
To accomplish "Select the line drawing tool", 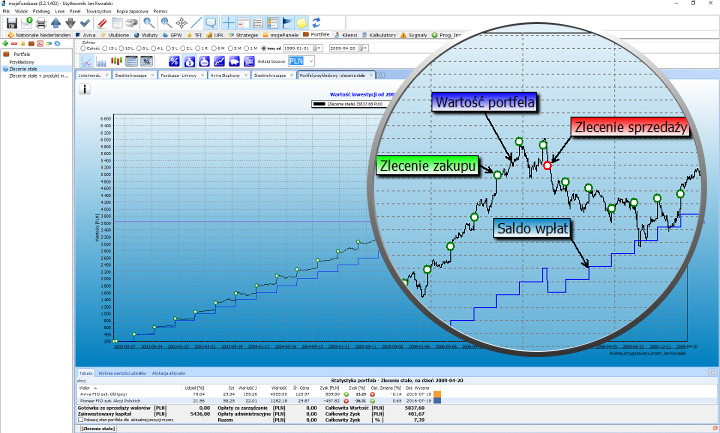I will pyautogui.click(x=196, y=21).
